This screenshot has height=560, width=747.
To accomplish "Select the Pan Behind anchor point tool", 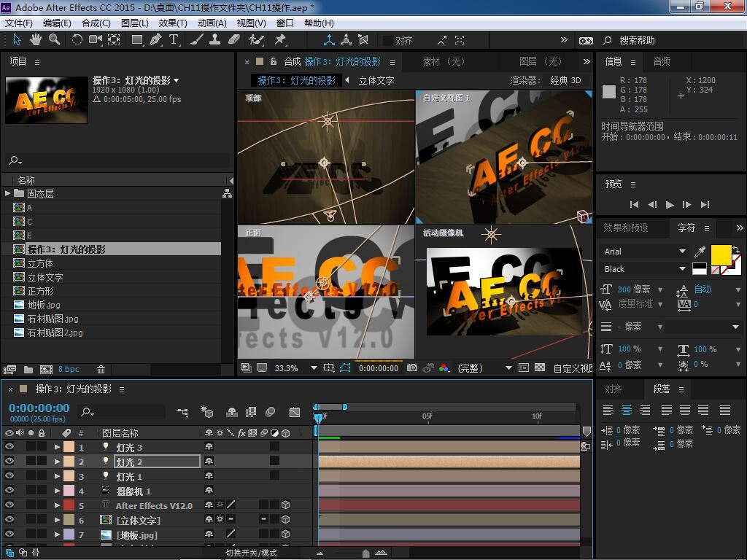I will 114,40.
